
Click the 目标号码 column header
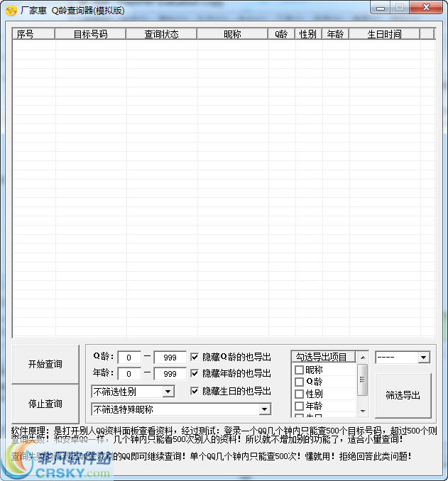tap(91, 34)
